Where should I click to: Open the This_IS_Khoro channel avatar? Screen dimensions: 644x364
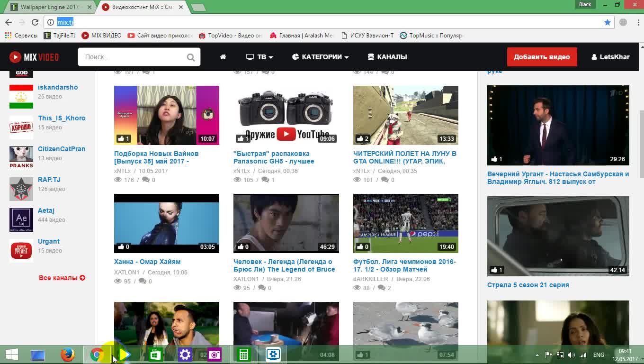21,127
